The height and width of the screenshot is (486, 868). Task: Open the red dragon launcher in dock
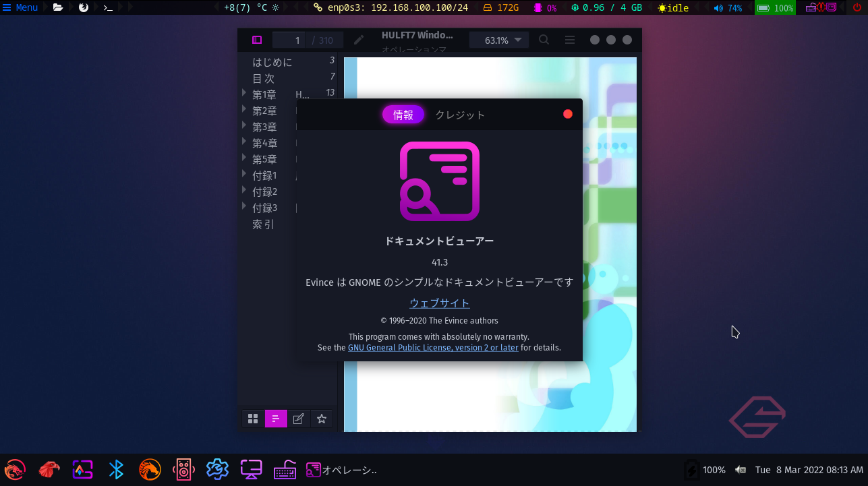click(x=15, y=469)
